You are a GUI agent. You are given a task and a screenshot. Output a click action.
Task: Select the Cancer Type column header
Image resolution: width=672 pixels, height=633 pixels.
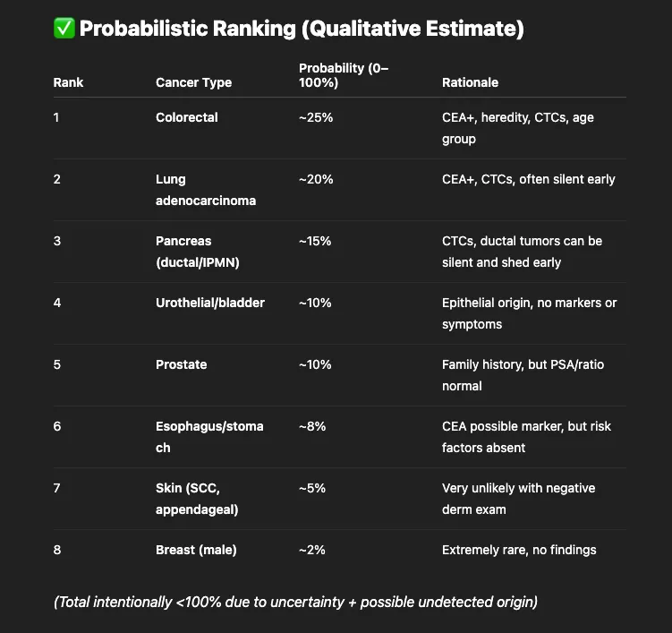coord(193,82)
